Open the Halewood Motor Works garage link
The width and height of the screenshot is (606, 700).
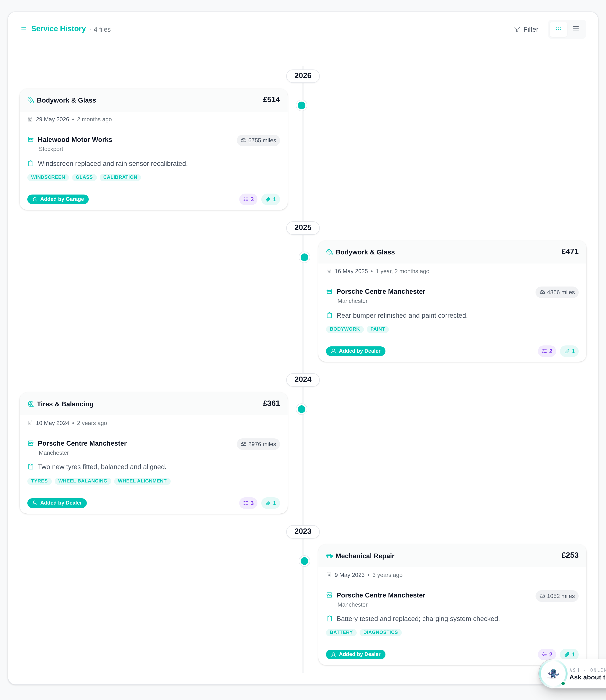pyautogui.click(x=75, y=140)
